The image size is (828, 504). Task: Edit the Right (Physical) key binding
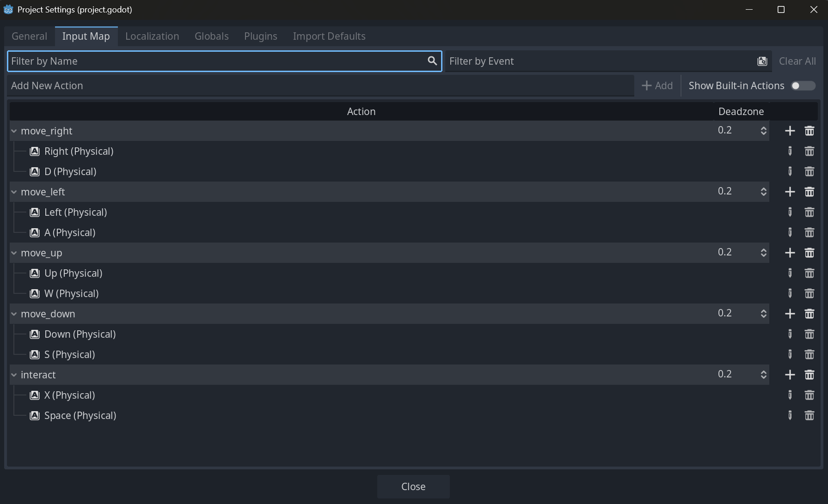pos(790,151)
